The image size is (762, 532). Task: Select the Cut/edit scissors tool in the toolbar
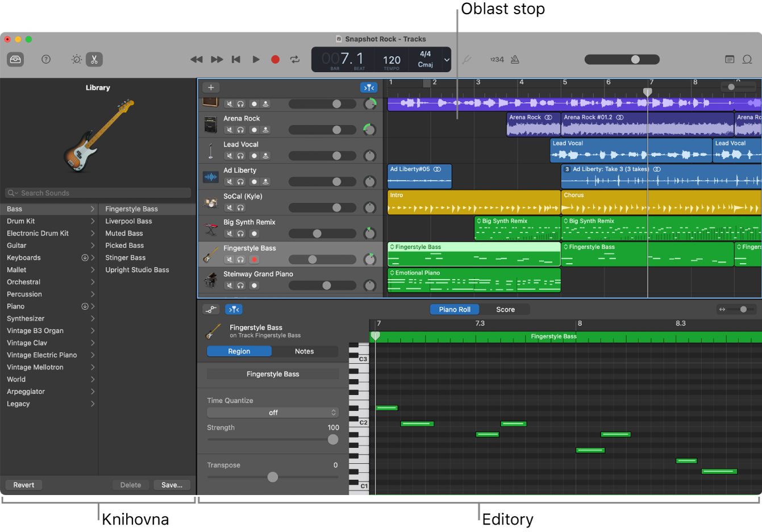[94, 59]
